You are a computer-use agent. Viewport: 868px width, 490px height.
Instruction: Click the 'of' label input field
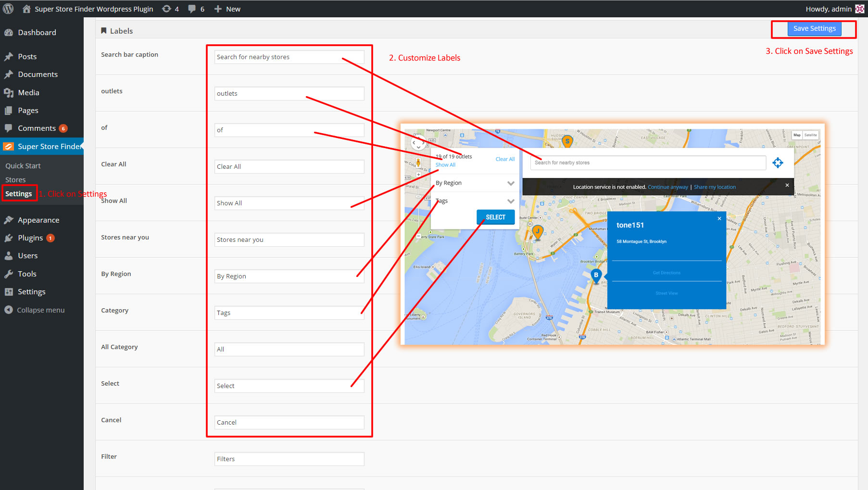289,130
